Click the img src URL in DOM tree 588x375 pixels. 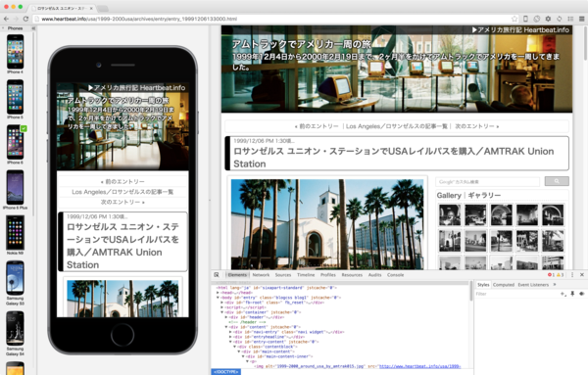click(x=419, y=366)
